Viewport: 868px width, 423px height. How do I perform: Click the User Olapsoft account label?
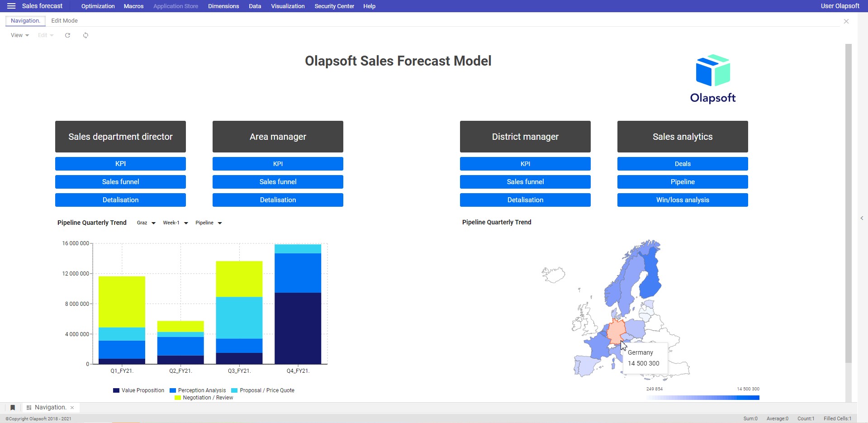pyautogui.click(x=840, y=6)
